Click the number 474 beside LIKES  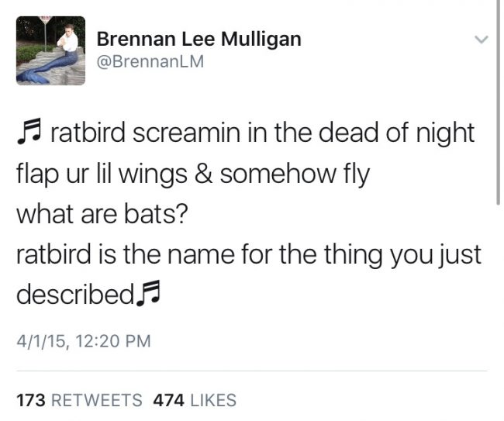[x=169, y=400]
